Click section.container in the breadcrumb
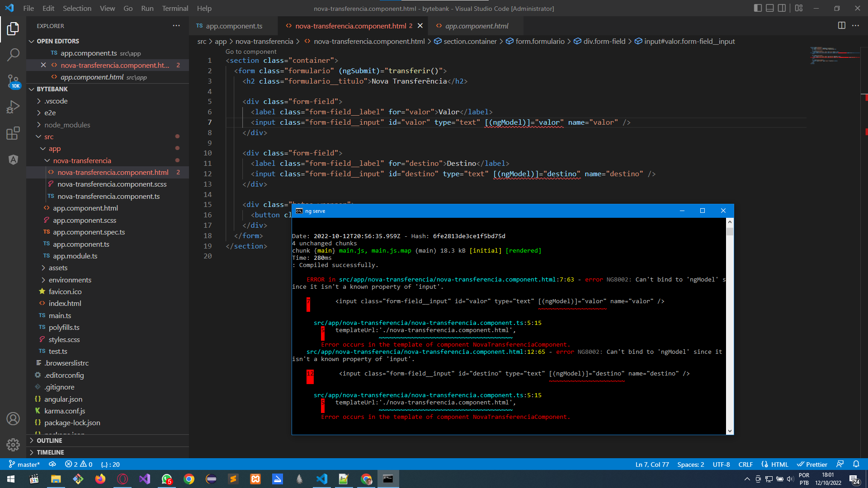 click(x=470, y=41)
